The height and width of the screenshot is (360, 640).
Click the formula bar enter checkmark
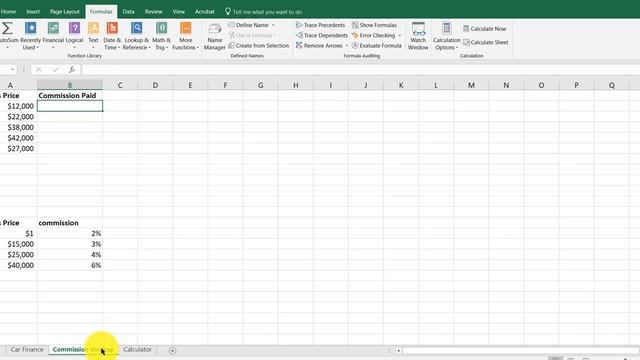[x=56, y=69]
